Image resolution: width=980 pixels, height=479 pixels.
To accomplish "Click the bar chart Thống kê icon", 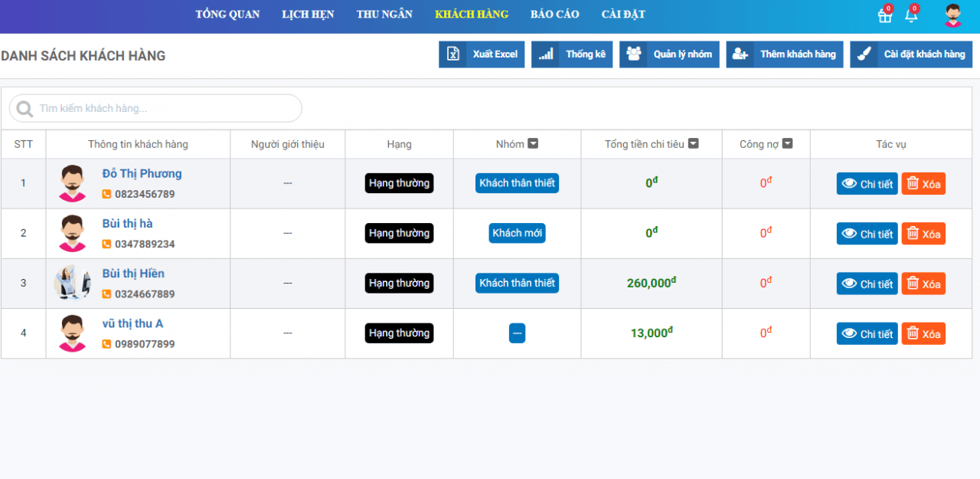I will click(546, 54).
